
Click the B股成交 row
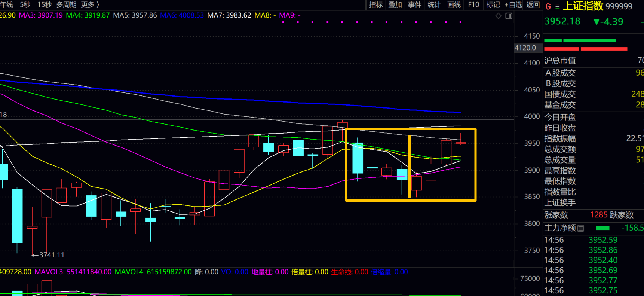594,83
